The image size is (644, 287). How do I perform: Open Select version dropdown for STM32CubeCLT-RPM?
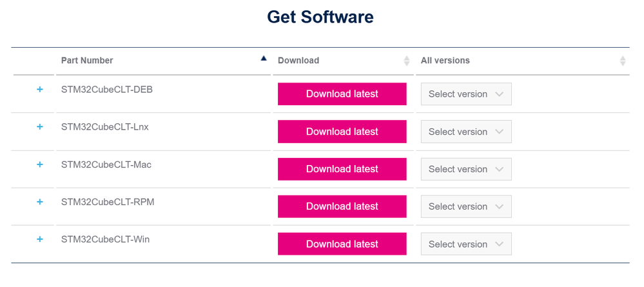[466, 206]
